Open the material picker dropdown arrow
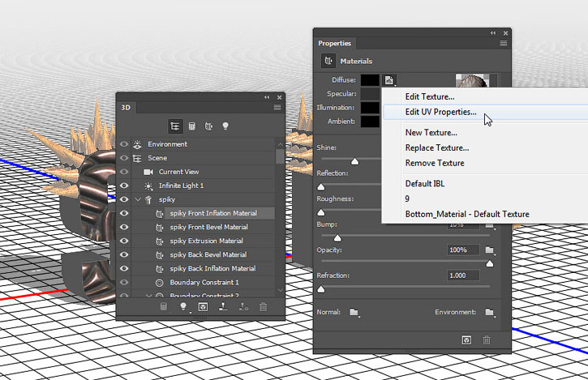Screen dimensions: 588x380 pos(494,80)
